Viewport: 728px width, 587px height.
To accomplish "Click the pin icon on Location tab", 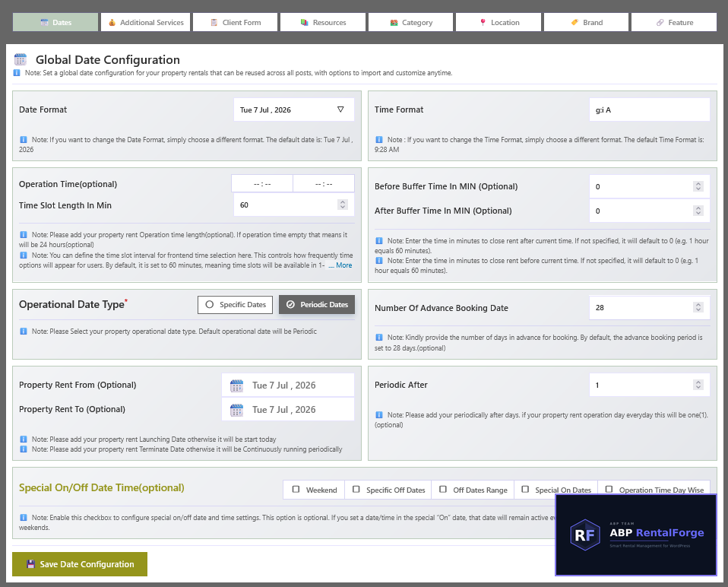I will (x=483, y=22).
